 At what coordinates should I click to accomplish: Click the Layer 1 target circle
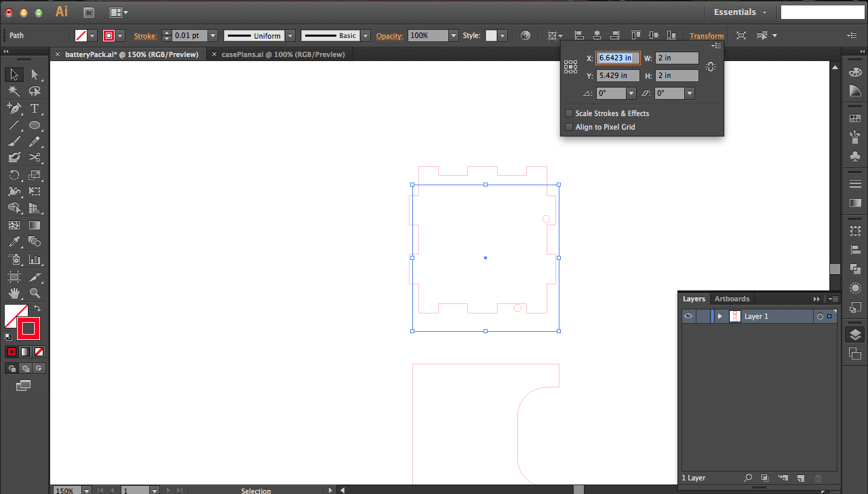tap(820, 316)
